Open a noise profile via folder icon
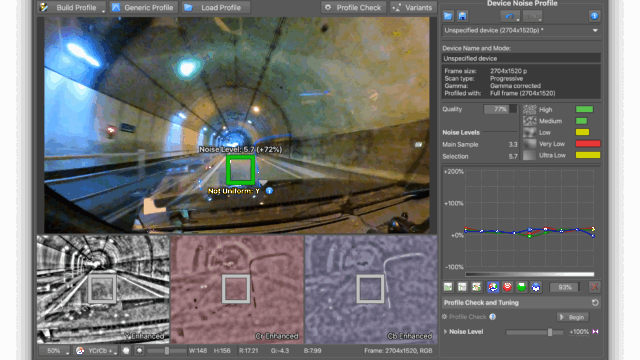 pos(448,16)
